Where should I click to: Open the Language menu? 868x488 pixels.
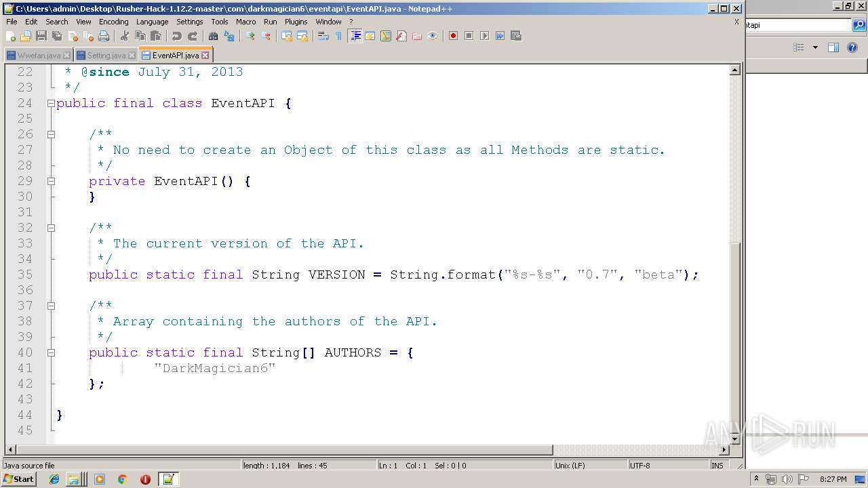point(152,22)
